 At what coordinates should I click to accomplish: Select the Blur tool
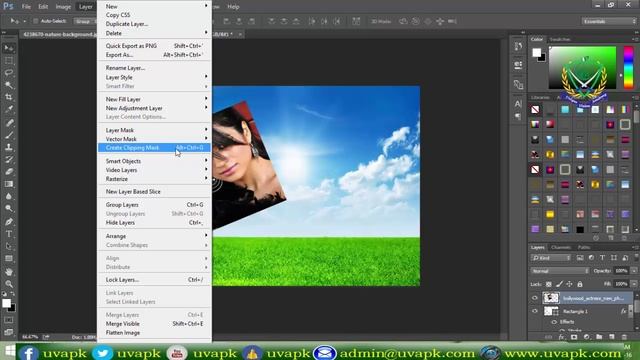click(9, 196)
